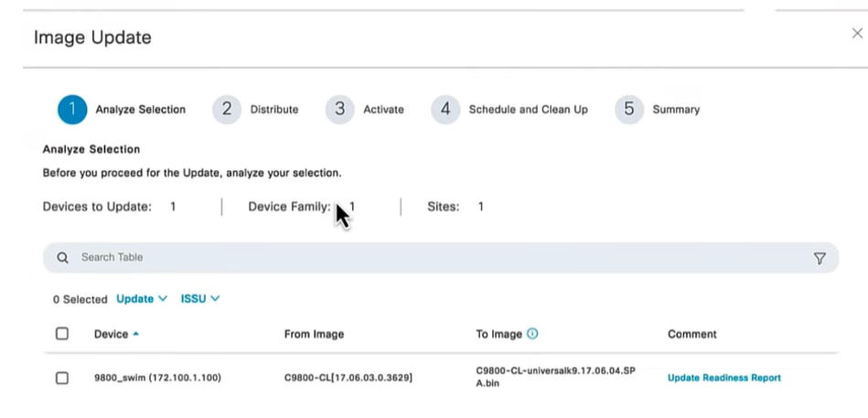868x418 pixels.
Task: Select step 4 Schedule and Clean Up circle
Action: coord(445,110)
